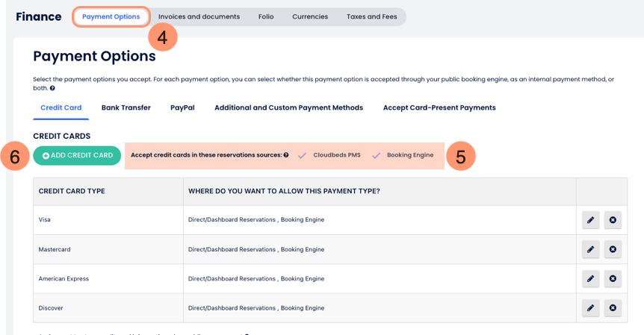Remove the Mastercard row

pyautogui.click(x=613, y=249)
